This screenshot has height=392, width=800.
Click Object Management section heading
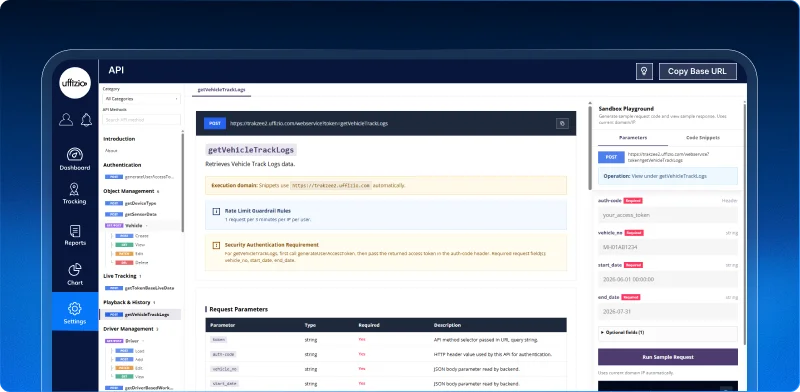click(x=129, y=191)
